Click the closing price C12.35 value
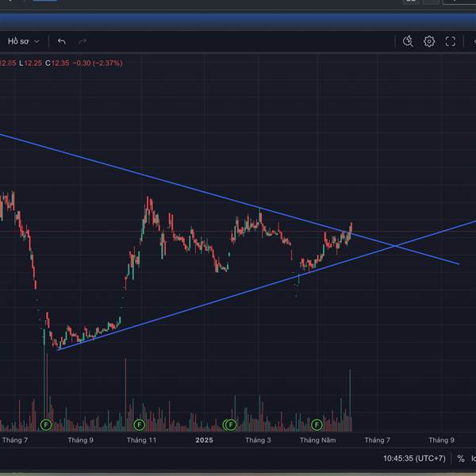This screenshot has height=476, width=476. (57, 63)
